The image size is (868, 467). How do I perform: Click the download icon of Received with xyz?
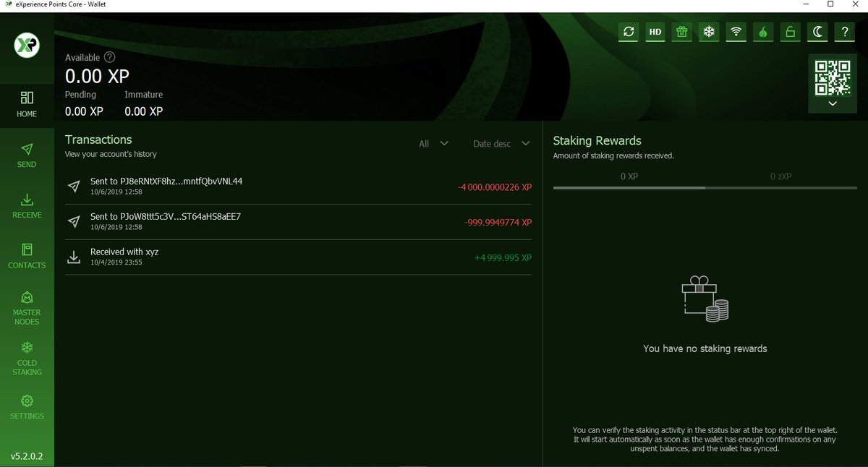pyautogui.click(x=74, y=257)
